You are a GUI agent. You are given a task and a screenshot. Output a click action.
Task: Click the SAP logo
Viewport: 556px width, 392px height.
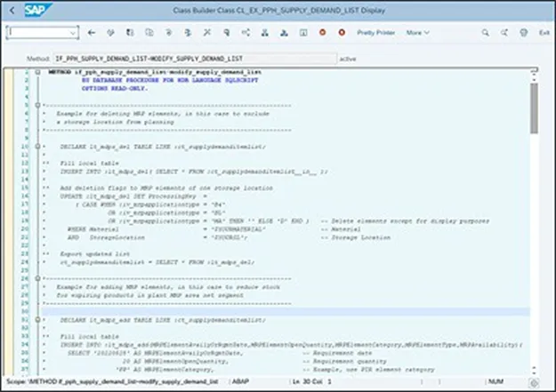(37, 10)
